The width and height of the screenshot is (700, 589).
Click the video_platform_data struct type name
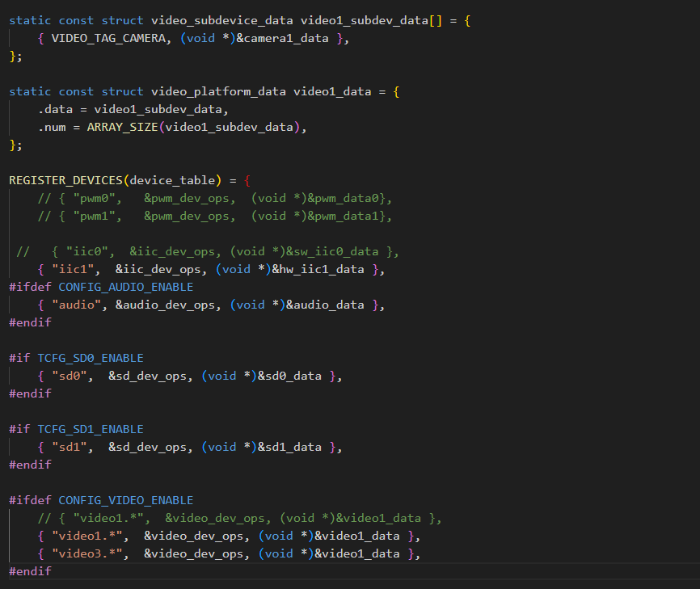218,92
